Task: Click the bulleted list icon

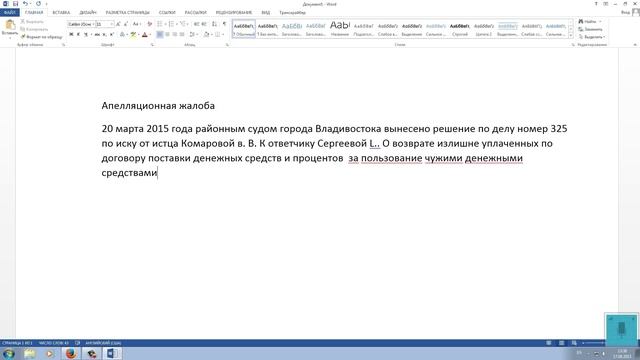Action: pyautogui.click(x=160, y=24)
